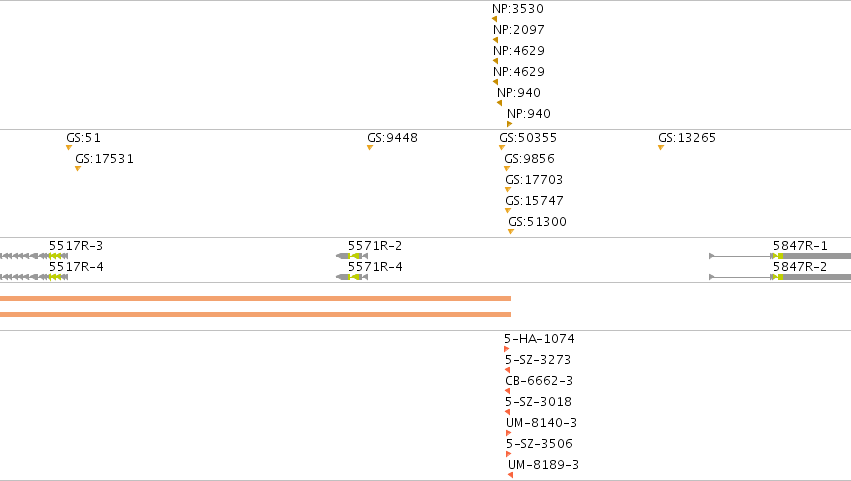Select the 5847R-1 transcript label
The width and height of the screenshot is (851, 481).
801,246
